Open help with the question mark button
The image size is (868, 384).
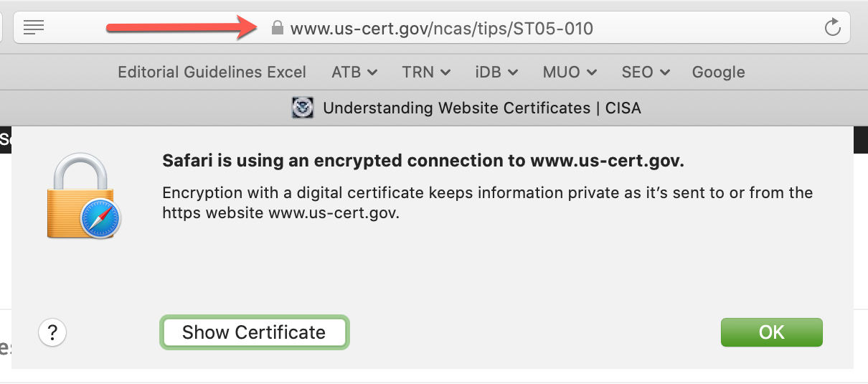click(x=52, y=332)
